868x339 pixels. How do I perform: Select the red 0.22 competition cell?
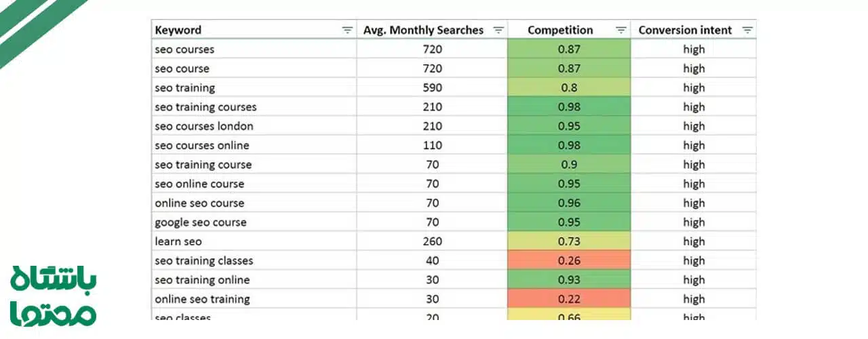[x=568, y=299]
